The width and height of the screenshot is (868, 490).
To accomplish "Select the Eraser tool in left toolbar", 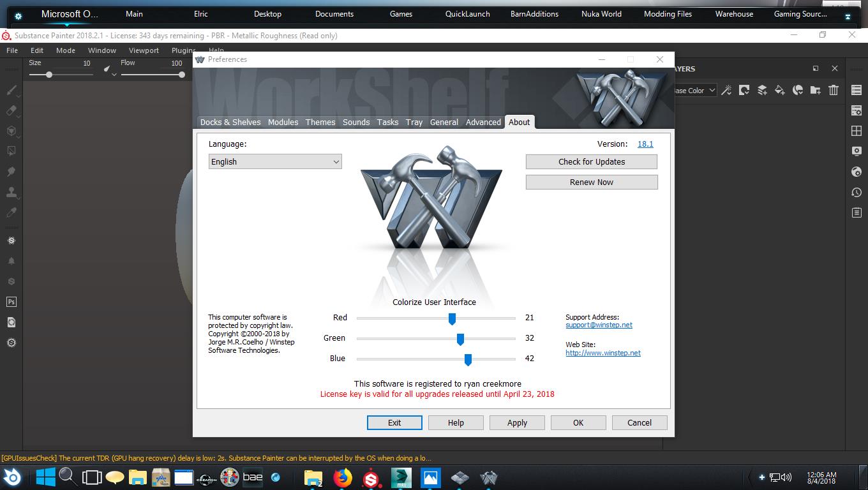I will point(11,110).
